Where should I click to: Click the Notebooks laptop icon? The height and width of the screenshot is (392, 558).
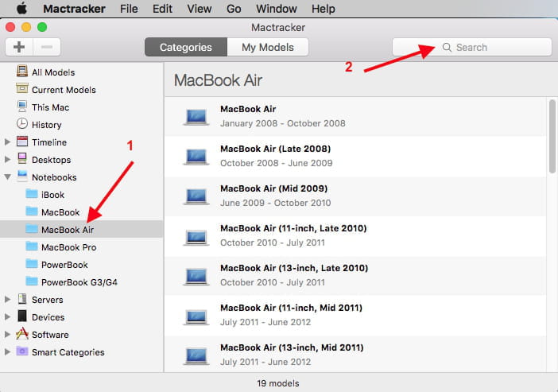tap(22, 176)
